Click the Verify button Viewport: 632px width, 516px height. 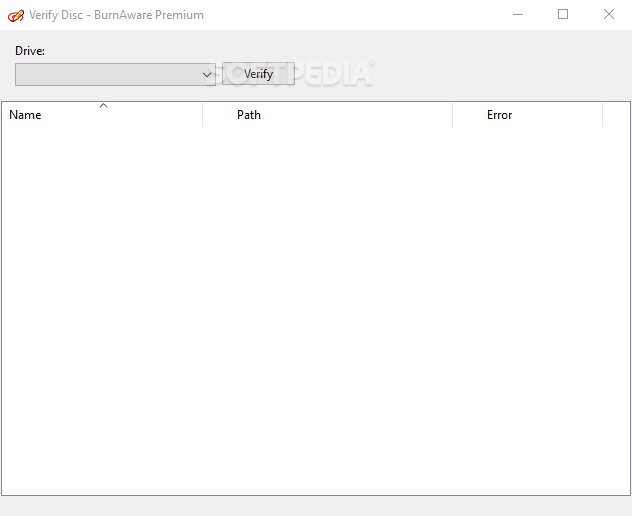[x=258, y=74]
